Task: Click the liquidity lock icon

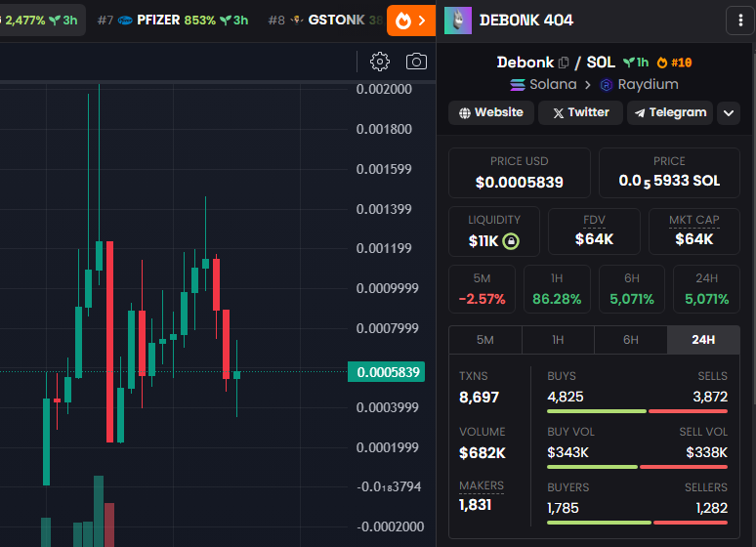Action: (511, 240)
